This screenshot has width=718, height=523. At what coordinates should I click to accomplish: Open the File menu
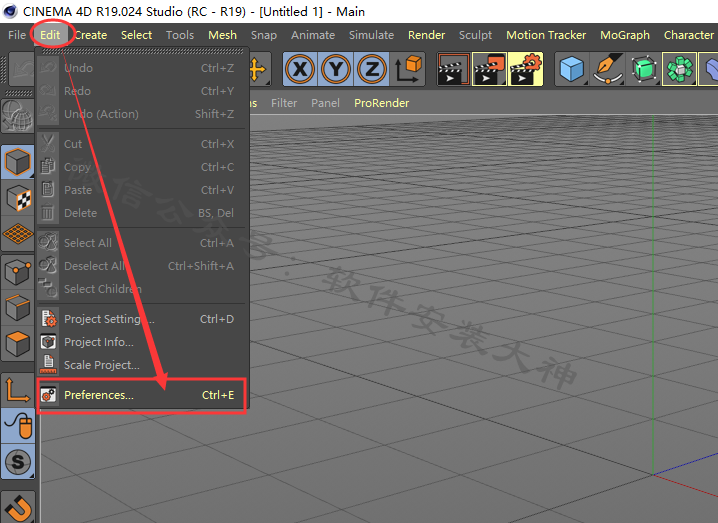tap(17, 35)
